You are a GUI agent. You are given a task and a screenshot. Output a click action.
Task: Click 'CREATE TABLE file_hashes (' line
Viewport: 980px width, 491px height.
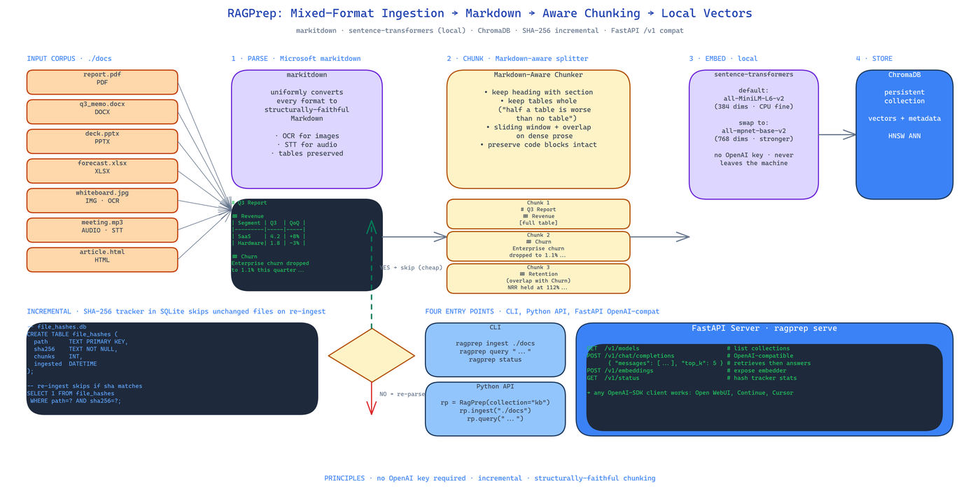click(x=73, y=334)
